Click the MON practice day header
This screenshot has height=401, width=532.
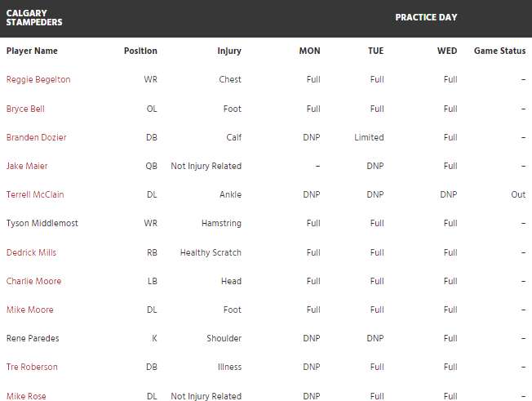(309, 51)
